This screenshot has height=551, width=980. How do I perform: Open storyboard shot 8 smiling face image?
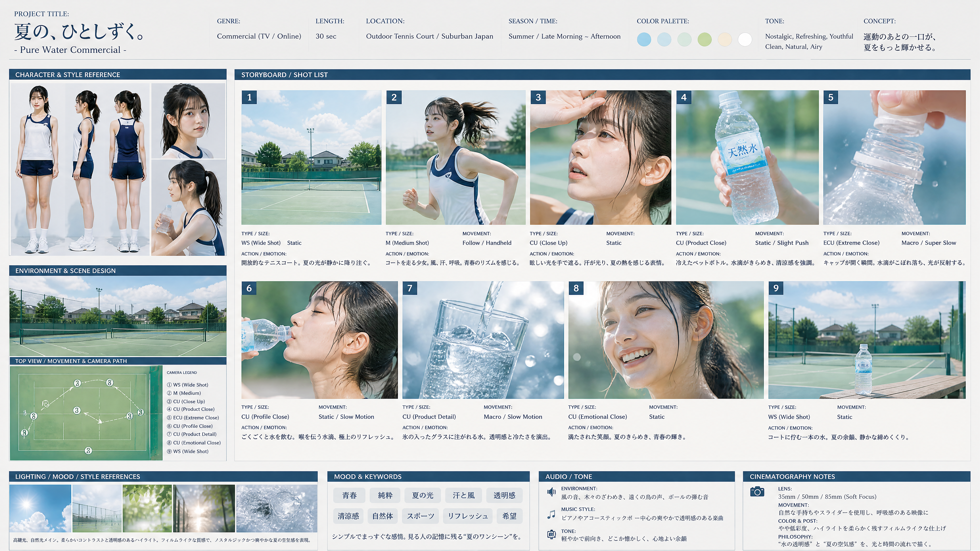coord(666,340)
